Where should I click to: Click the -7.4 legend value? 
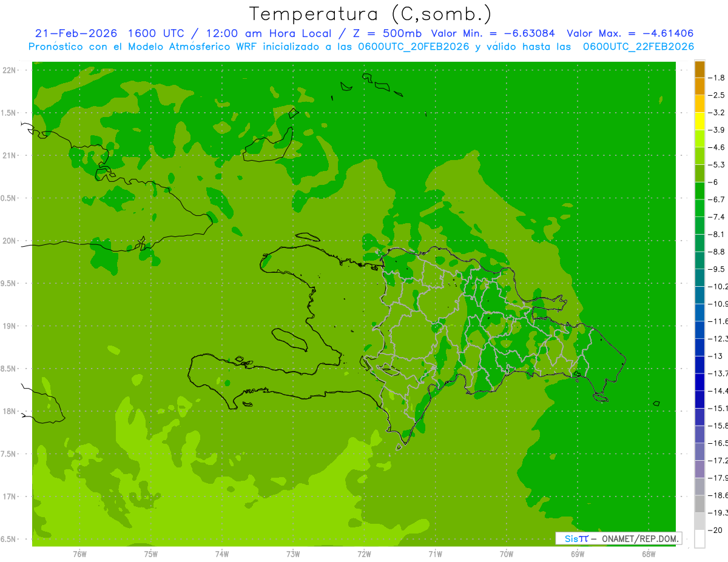point(716,217)
